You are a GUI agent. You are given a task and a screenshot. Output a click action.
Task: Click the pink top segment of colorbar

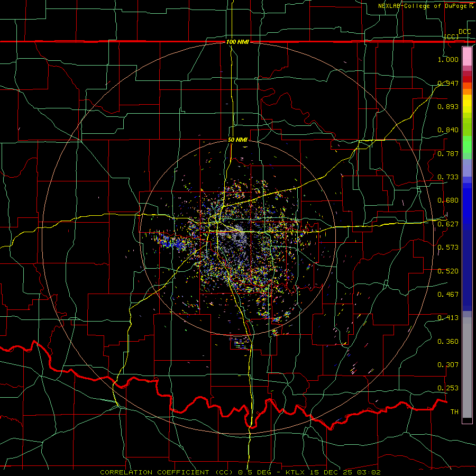pyautogui.click(x=467, y=56)
